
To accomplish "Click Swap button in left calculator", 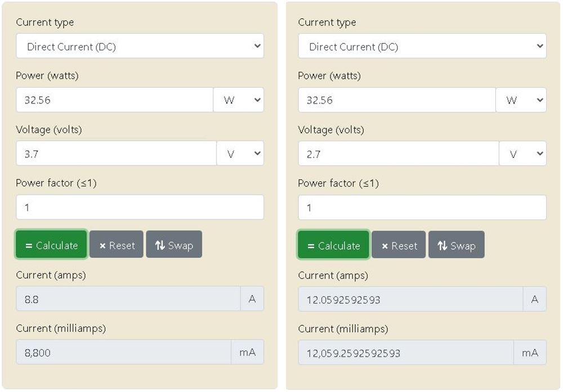I will (174, 245).
